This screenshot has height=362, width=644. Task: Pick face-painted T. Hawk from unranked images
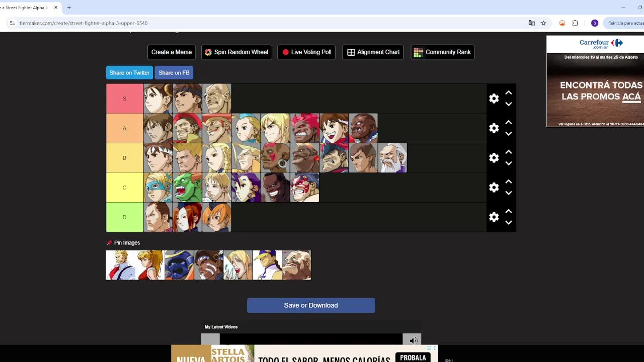pyautogui.click(x=208, y=265)
